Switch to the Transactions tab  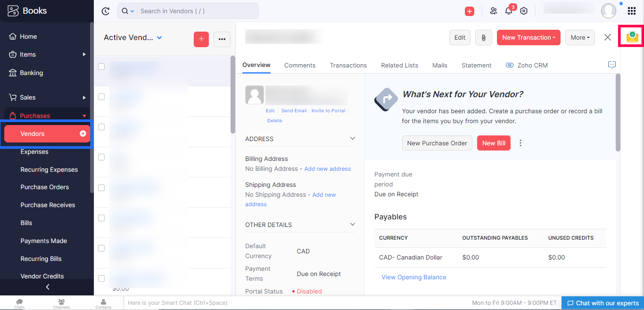tap(348, 65)
